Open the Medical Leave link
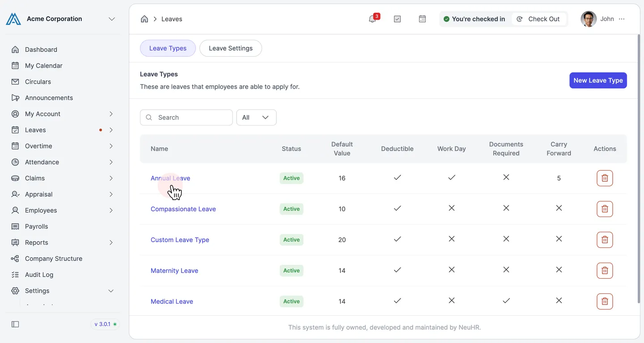Viewport: 644px width, 343px height. [x=172, y=301]
